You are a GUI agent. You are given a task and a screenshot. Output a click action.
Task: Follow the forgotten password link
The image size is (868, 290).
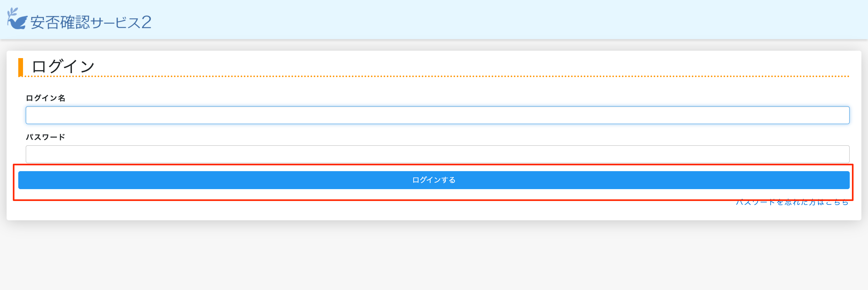[x=792, y=203]
